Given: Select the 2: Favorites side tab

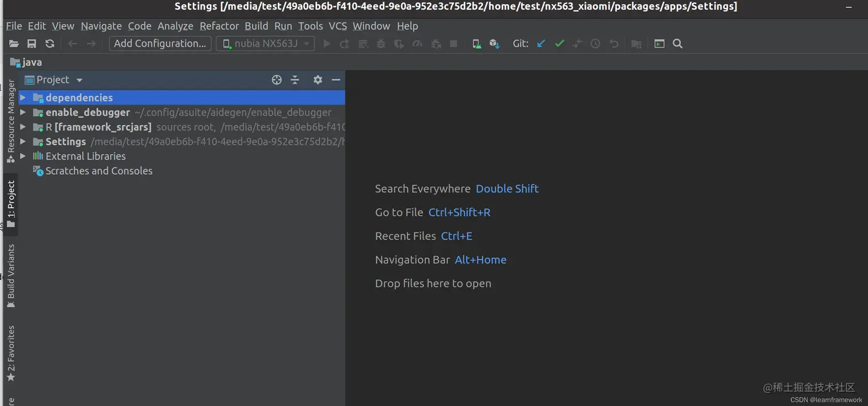Looking at the screenshot, I should tap(10, 353).
